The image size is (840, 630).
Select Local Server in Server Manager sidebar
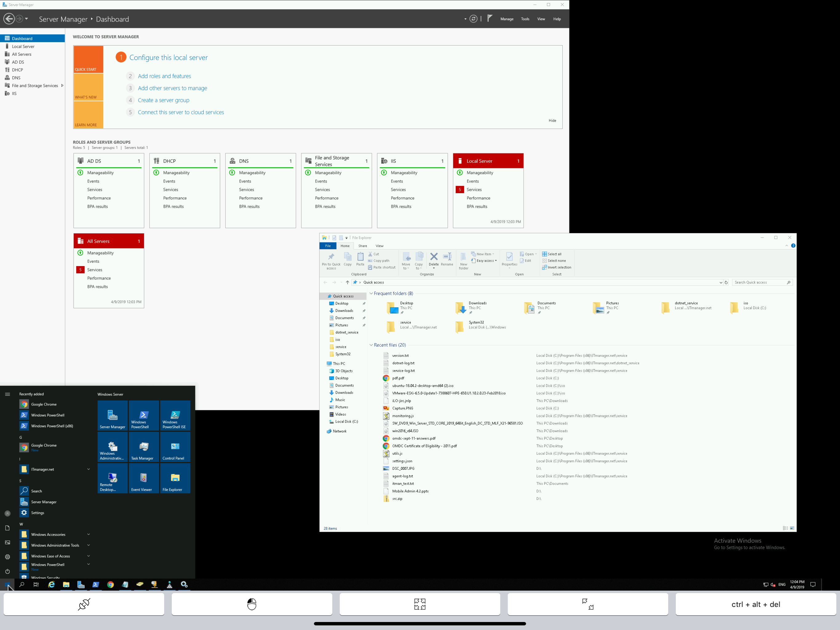click(x=23, y=46)
